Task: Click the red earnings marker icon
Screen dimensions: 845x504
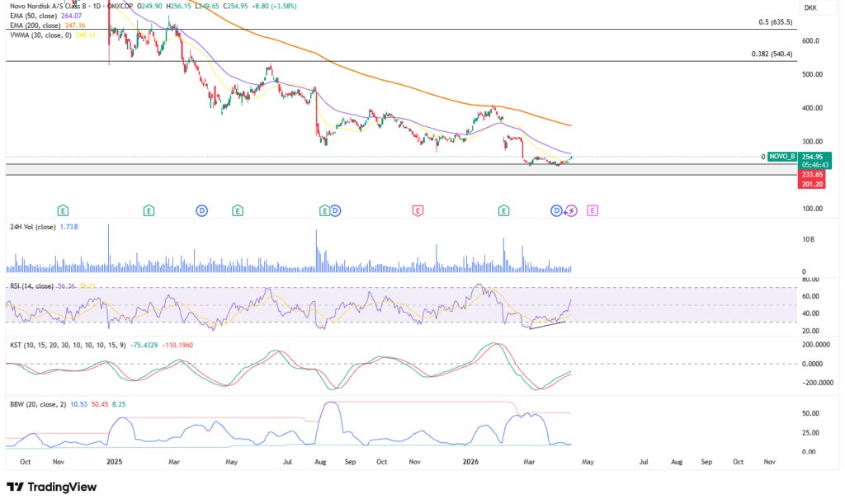Action: click(418, 211)
